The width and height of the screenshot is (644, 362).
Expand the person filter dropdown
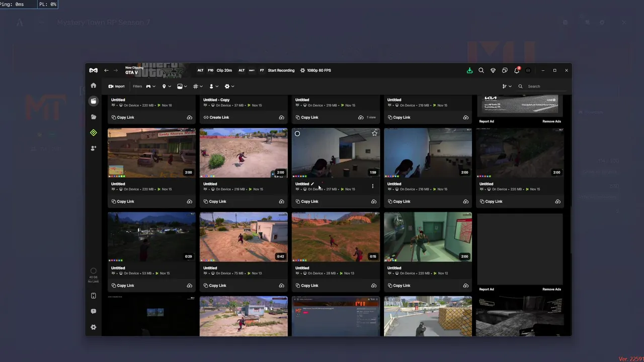[x=213, y=86]
